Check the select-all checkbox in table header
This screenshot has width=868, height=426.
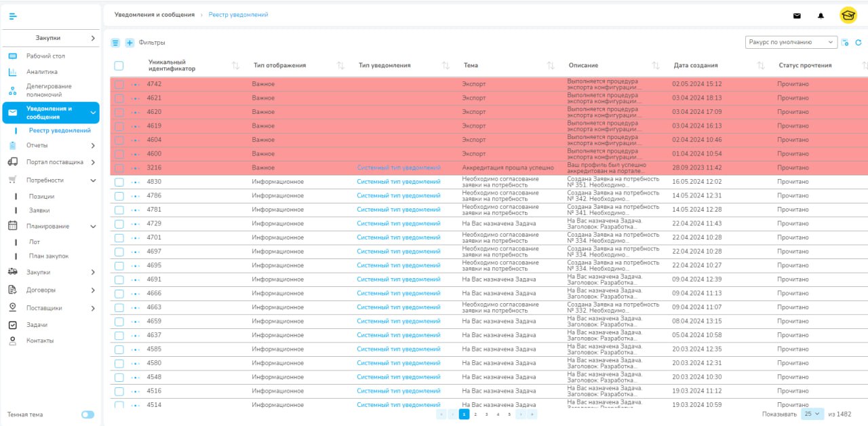coord(119,66)
